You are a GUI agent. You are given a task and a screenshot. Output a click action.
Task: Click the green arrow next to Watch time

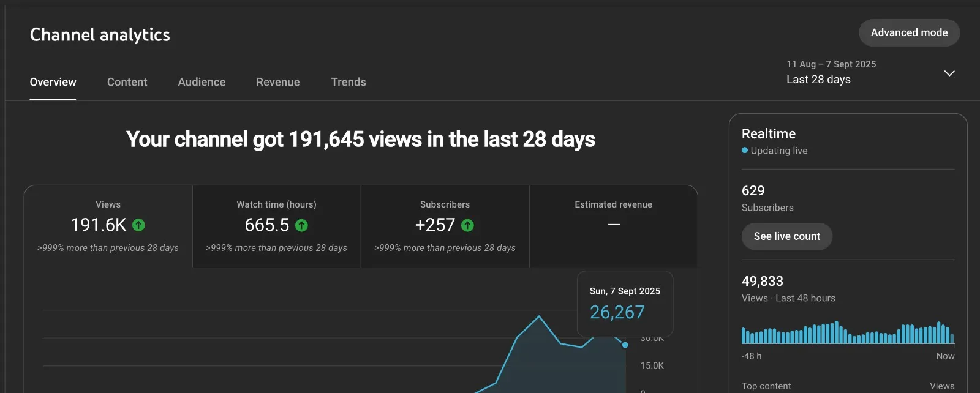pos(301,225)
